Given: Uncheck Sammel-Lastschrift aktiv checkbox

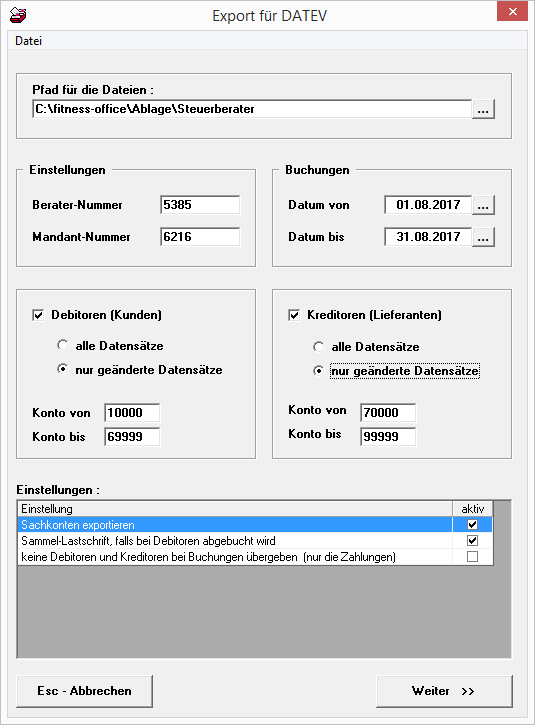Looking at the screenshot, I should 472,541.
